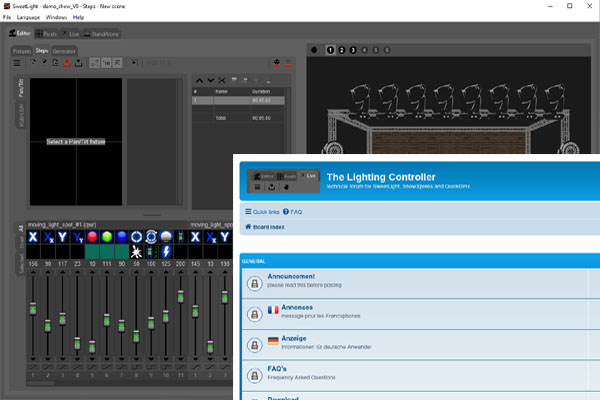The height and width of the screenshot is (400, 600).
Task: Click the red channel icon
Action: [92, 237]
